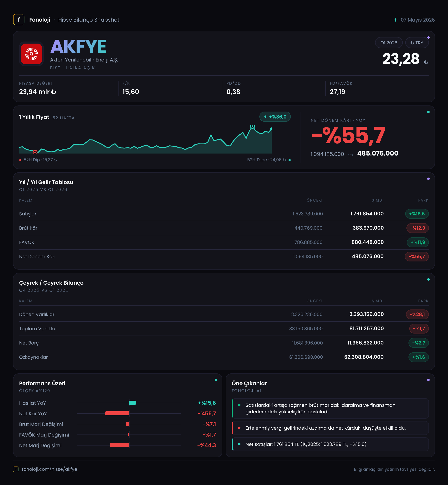
Task: Click the +%36,0 yearly change badge
Action: [x=275, y=117]
